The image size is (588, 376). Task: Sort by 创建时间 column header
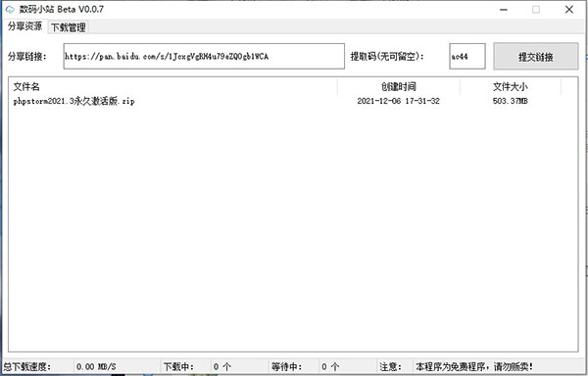click(398, 87)
